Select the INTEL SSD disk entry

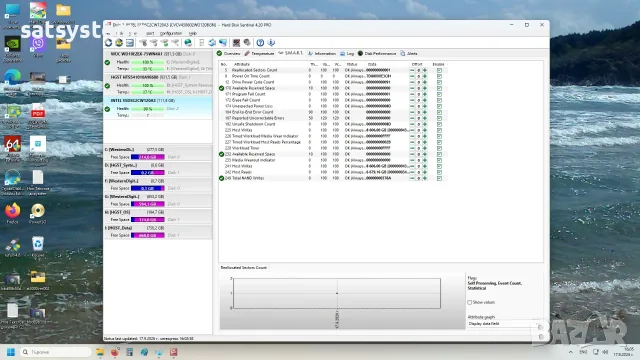click(x=158, y=108)
